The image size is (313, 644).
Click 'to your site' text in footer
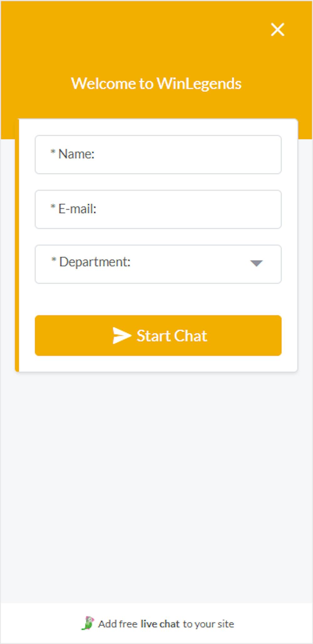tap(208, 624)
